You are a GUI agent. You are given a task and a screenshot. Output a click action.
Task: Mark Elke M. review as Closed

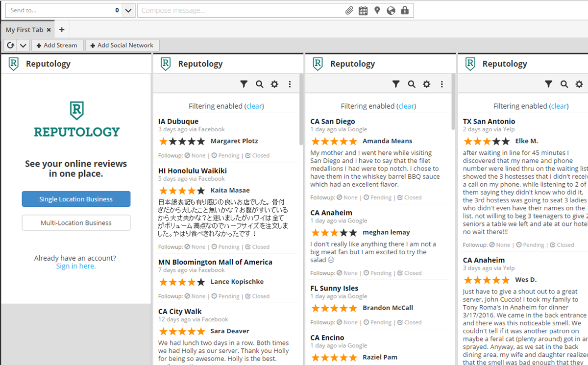tap(562, 244)
